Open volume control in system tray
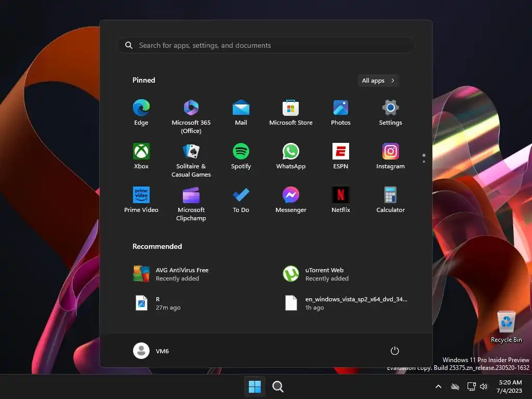532x399 pixels. pos(484,387)
